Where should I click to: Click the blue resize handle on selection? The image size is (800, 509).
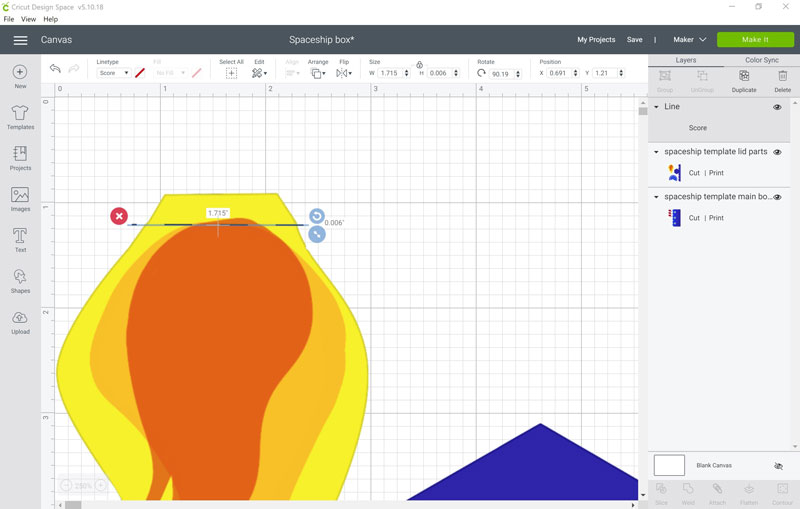click(317, 235)
